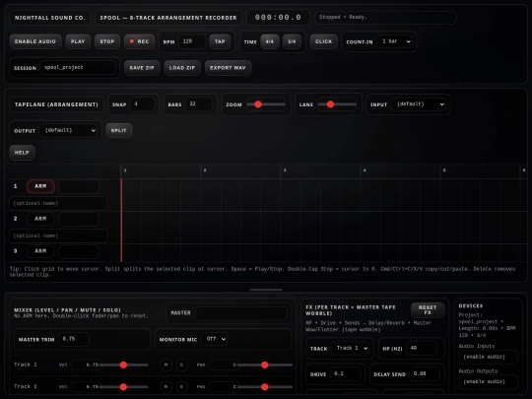Click bar 2 marker on the timeline ruler
Image resolution: width=532 pixels, height=399 pixels.
(x=205, y=170)
